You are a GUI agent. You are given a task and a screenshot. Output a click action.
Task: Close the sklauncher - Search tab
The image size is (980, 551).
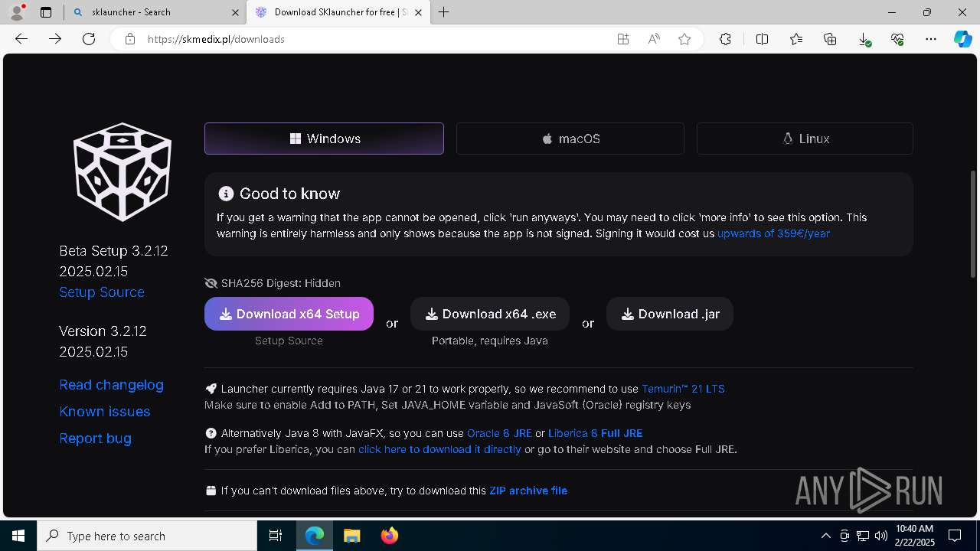pyautogui.click(x=234, y=12)
